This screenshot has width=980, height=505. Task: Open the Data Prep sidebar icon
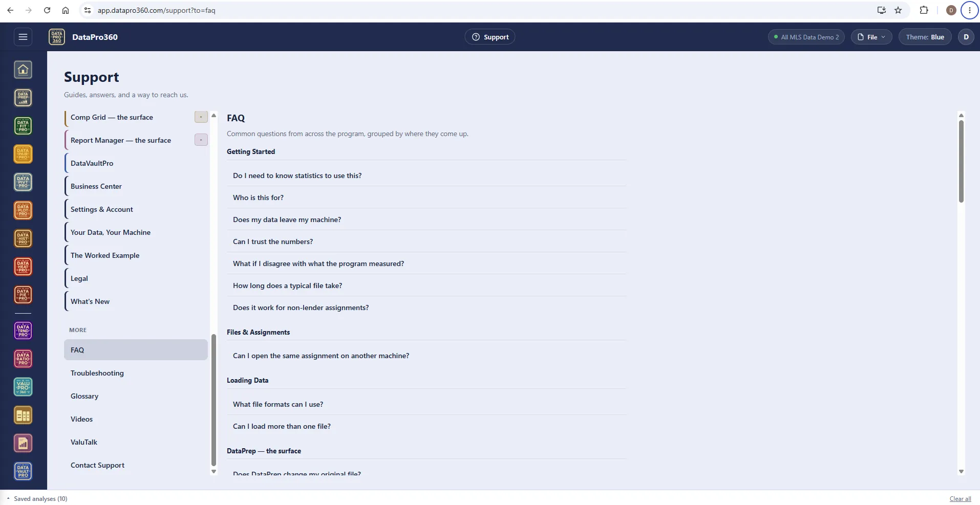point(23,98)
